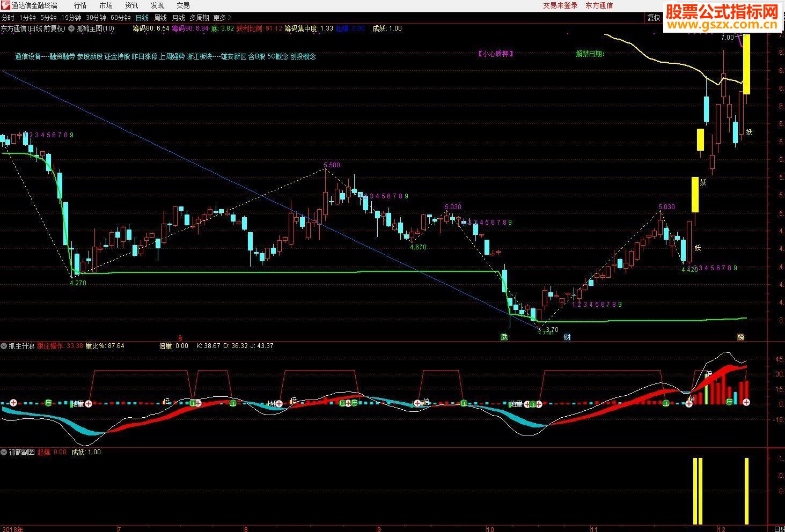Image resolution: width=785 pixels, height=532 pixels.
Task: Click the 4.670 low price label
Action: [x=418, y=247]
